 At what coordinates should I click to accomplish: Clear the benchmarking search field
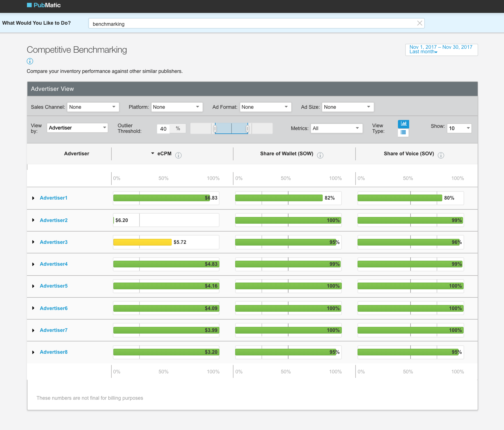[420, 23]
